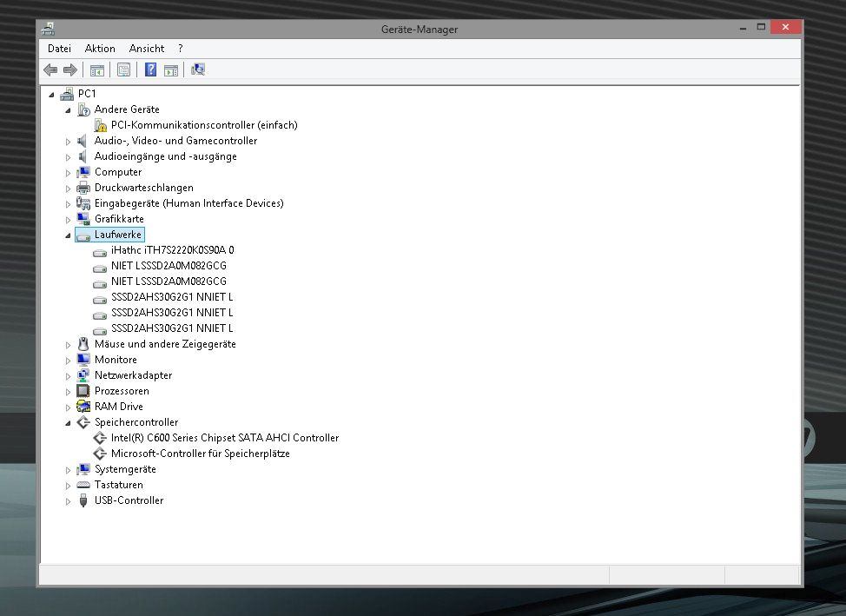Open the Aktion menu

click(x=100, y=49)
